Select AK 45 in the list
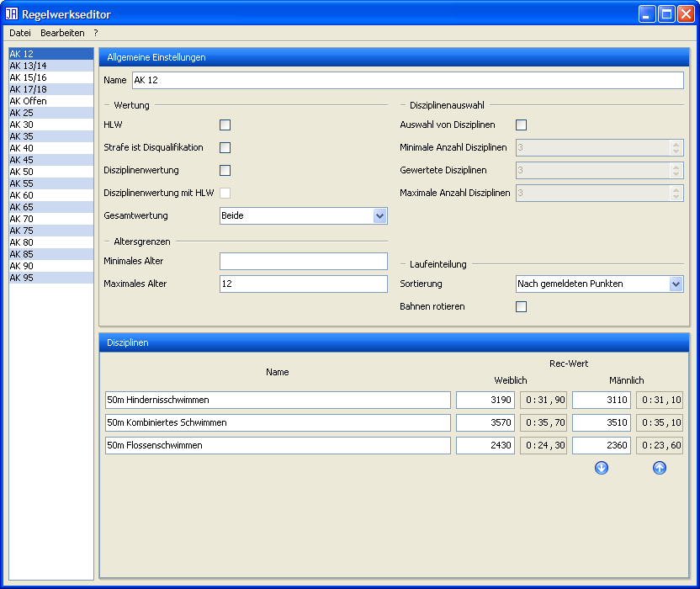700x589 pixels. (x=51, y=160)
